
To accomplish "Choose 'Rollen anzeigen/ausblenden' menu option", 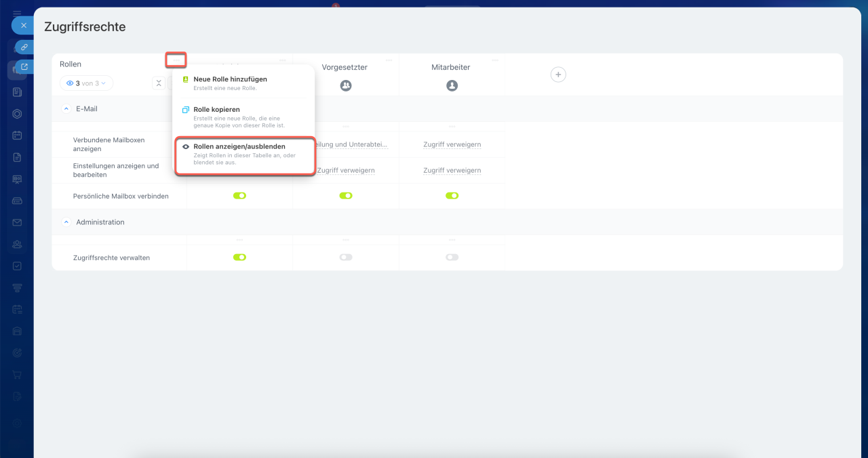I will 239,146.
